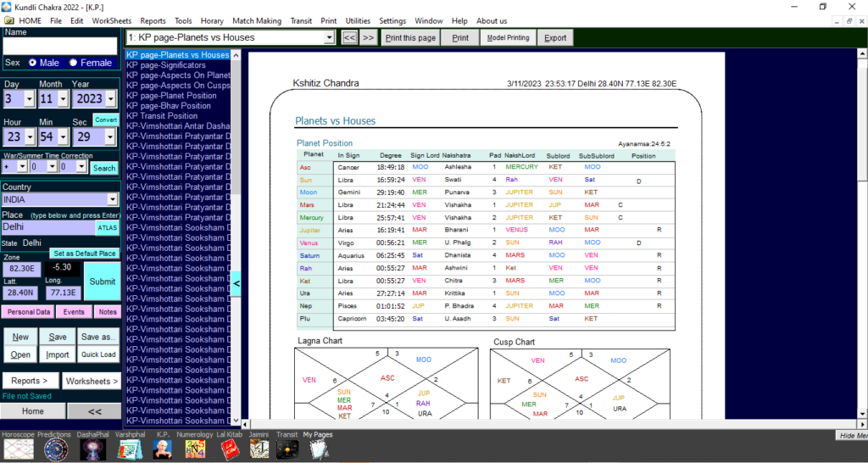Click the Notes button
Screen dimensions: 868x463
tap(108, 312)
